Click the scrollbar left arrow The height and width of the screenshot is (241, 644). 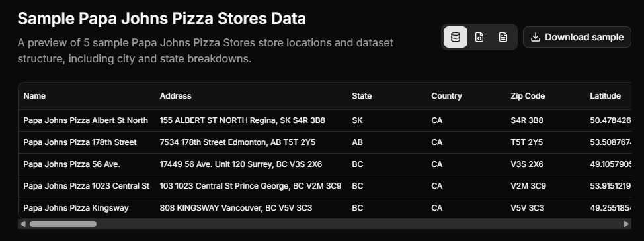pos(23,224)
